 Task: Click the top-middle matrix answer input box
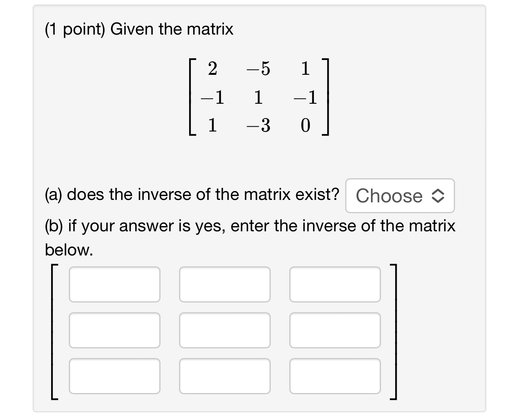(x=225, y=284)
